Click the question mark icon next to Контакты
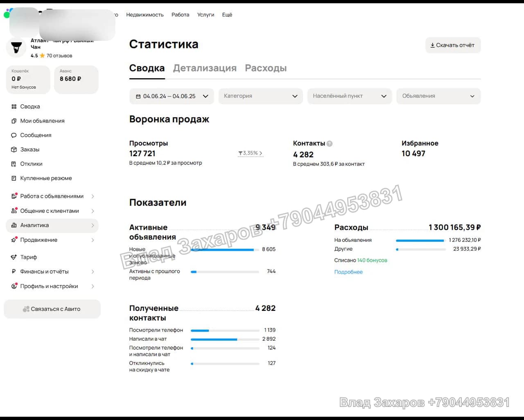This screenshot has height=420, width=524. coord(330,144)
